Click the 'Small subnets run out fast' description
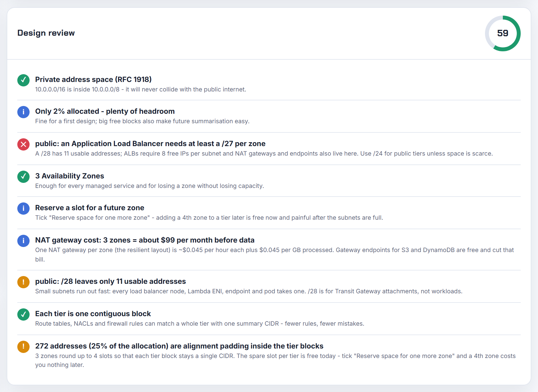This screenshot has width=538, height=392. (x=249, y=291)
